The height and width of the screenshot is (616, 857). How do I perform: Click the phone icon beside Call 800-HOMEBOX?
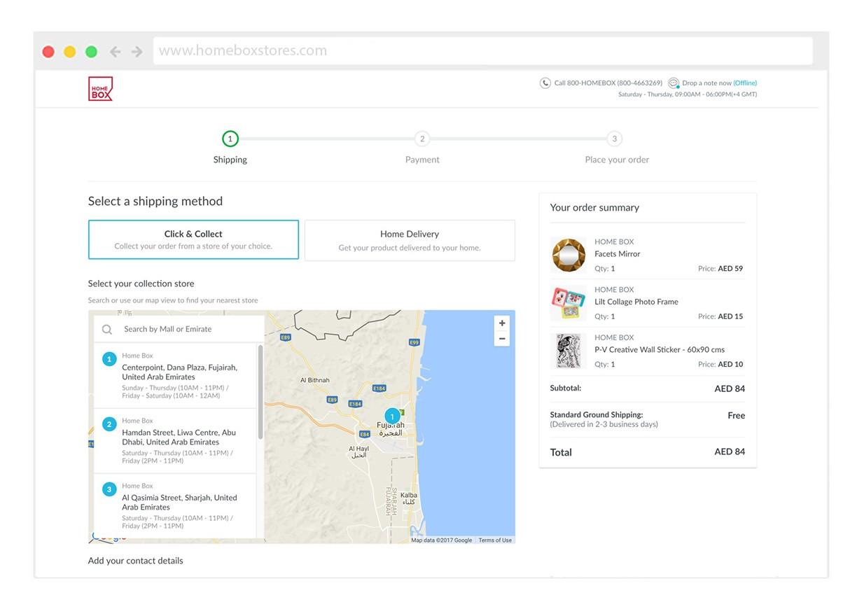(x=545, y=83)
